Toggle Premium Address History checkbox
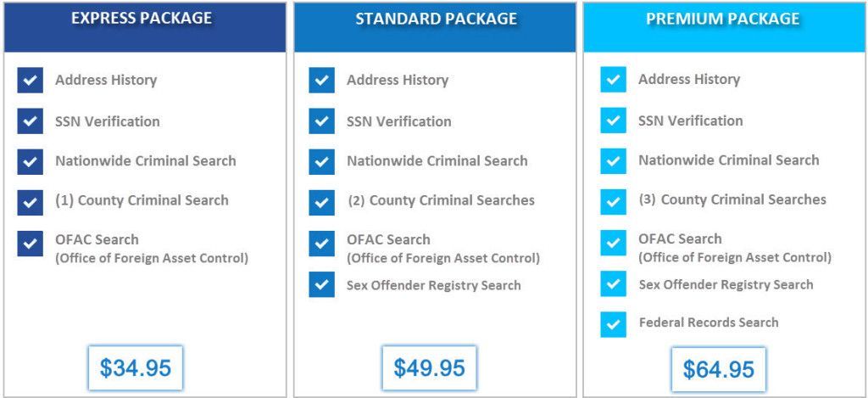 coord(613,80)
